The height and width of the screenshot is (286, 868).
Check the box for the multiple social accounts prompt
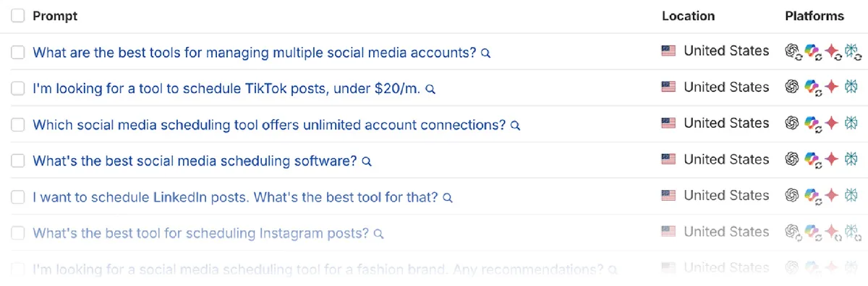coord(17,52)
